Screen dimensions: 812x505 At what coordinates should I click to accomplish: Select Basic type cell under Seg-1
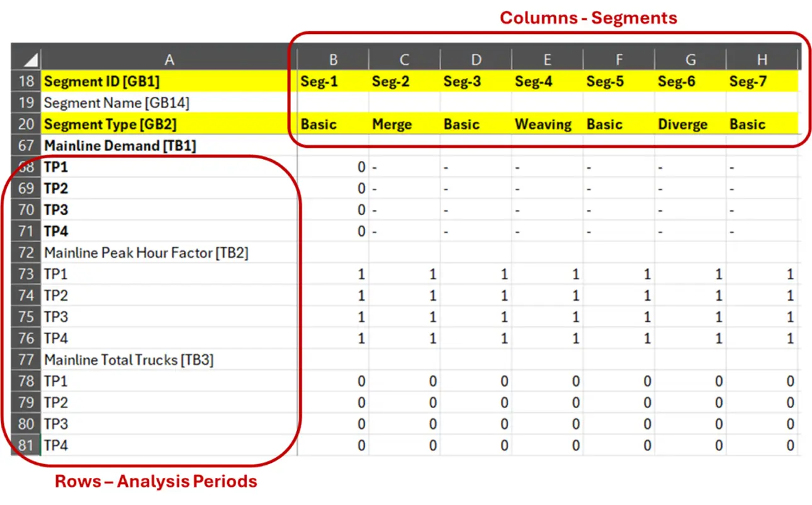tap(333, 124)
